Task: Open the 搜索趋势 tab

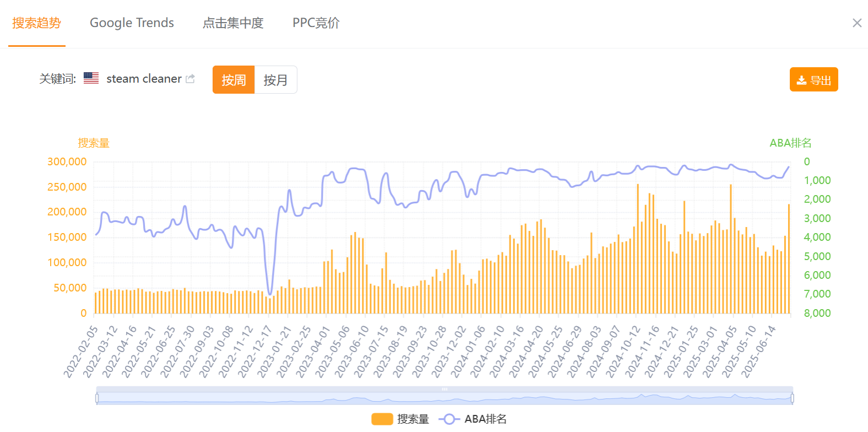Action: click(36, 23)
